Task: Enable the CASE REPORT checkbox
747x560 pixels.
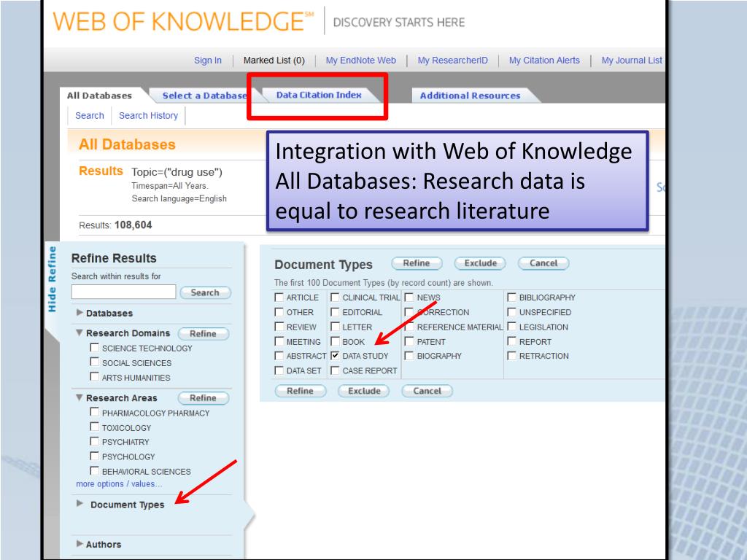Action: (335, 370)
